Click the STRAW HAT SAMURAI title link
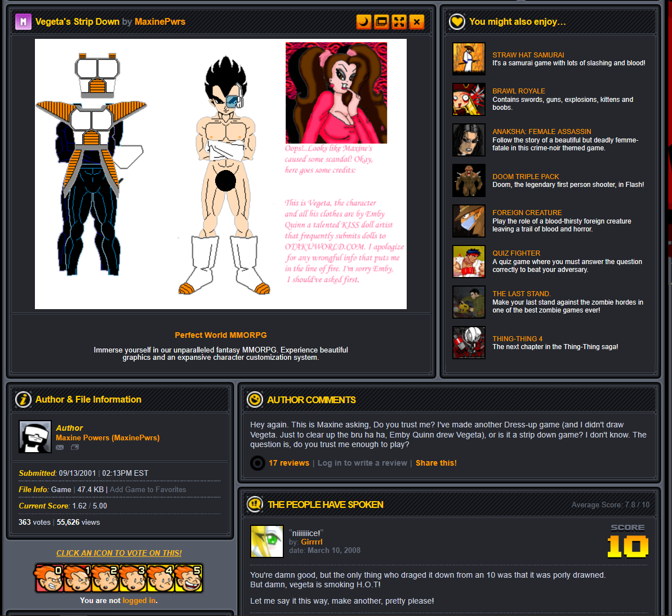The image size is (672, 616). [528, 55]
